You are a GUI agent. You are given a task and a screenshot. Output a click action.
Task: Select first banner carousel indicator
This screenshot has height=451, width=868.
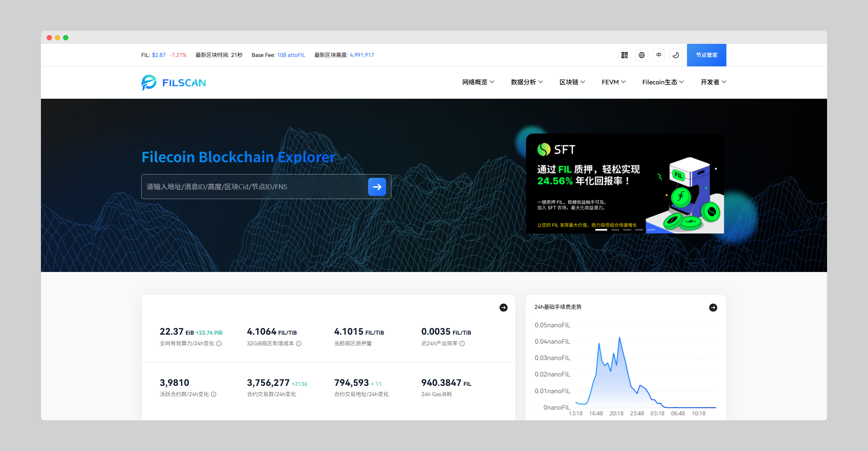(601, 230)
